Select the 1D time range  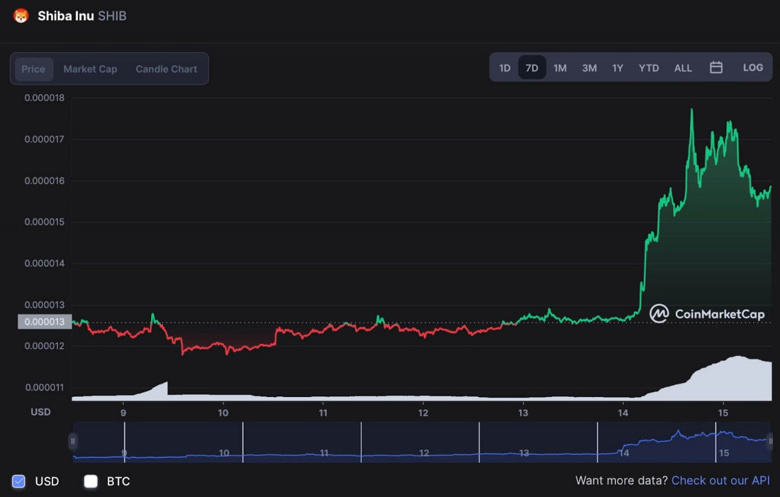tap(505, 68)
